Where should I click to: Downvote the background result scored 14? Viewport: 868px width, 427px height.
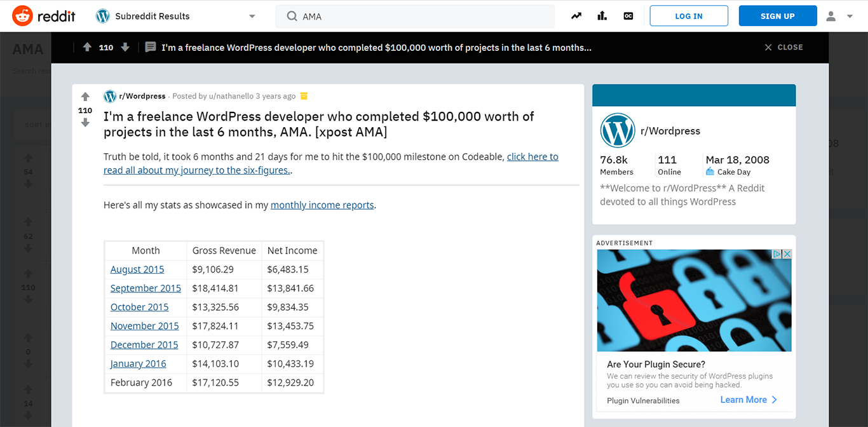click(x=28, y=416)
